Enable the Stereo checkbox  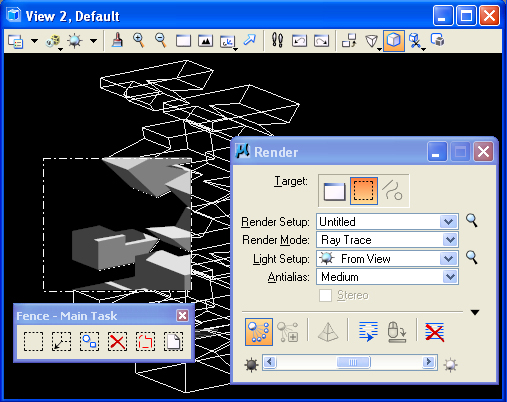click(325, 295)
